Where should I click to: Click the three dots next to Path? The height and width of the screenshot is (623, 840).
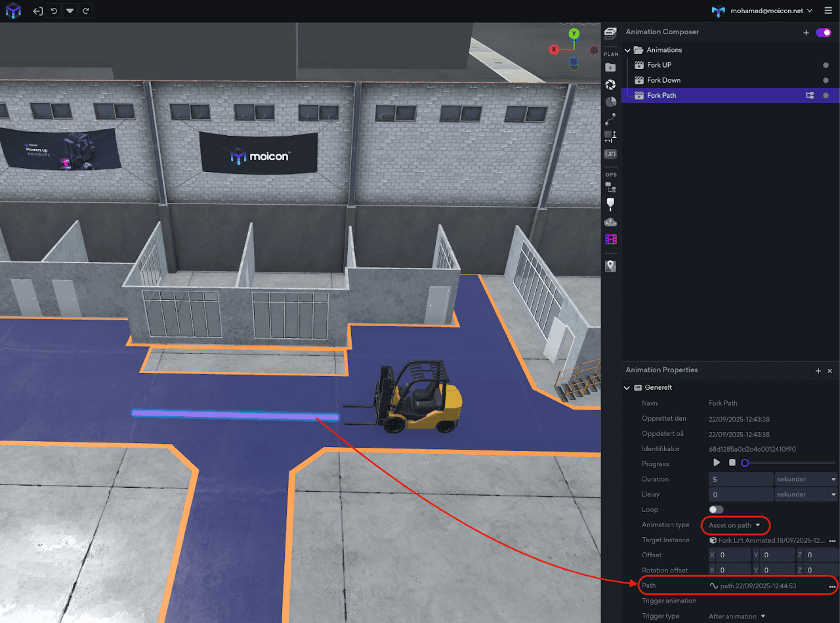pos(832,586)
